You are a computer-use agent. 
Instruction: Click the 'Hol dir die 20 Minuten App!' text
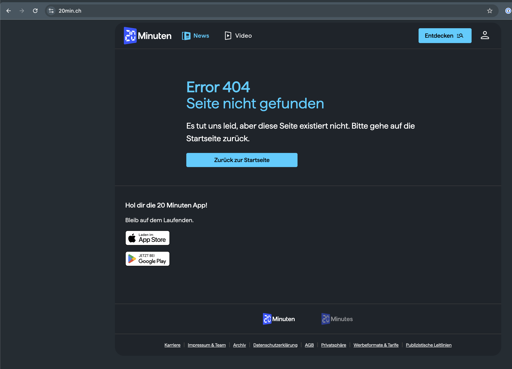tap(166, 205)
